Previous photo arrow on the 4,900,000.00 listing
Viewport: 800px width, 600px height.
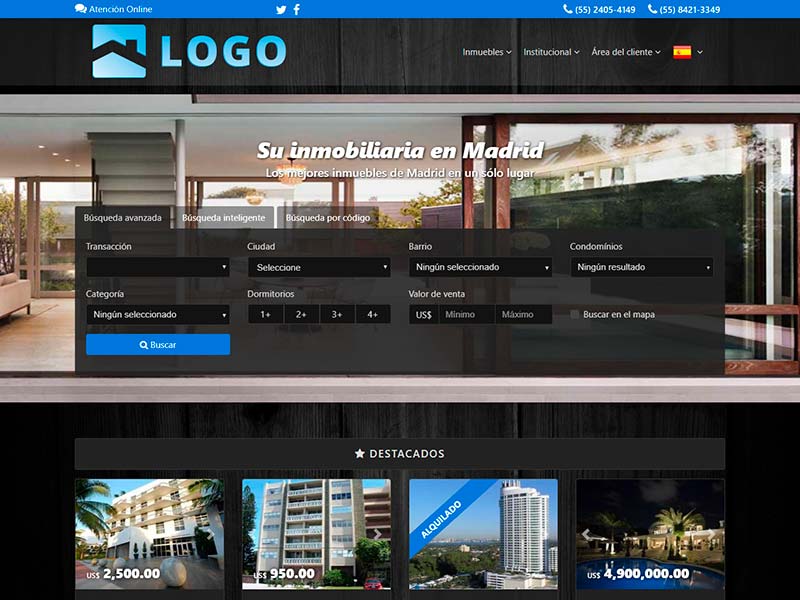click(587, 534)
